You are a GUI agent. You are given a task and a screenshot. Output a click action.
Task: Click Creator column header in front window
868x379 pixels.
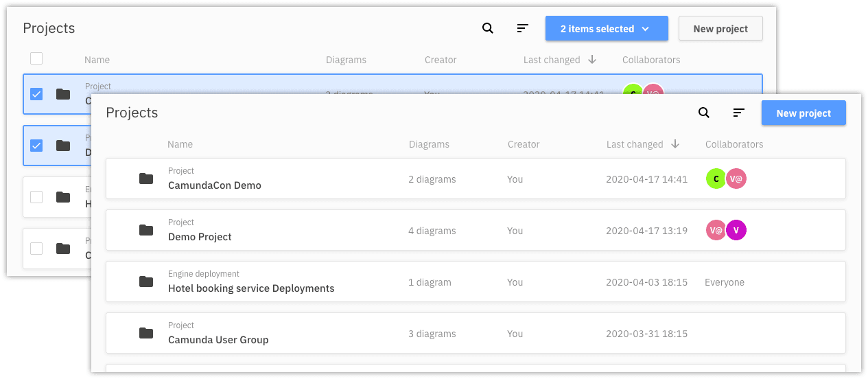(524, 144)
